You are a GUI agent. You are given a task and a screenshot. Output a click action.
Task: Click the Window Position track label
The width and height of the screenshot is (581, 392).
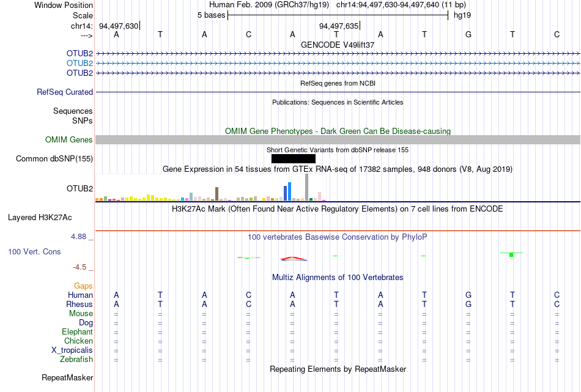click(64, 5)
